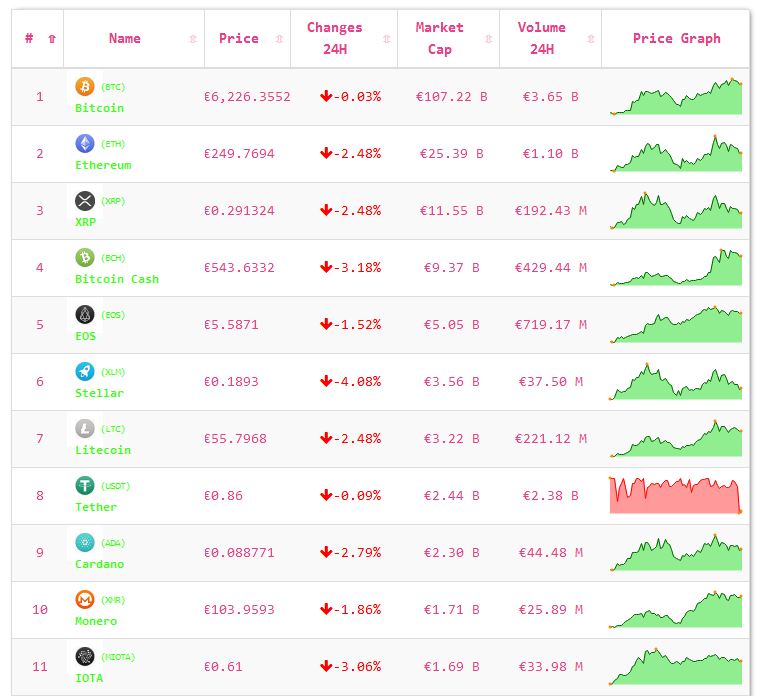Sort table by Name column header
758x696 pixels.
[125, 39]
